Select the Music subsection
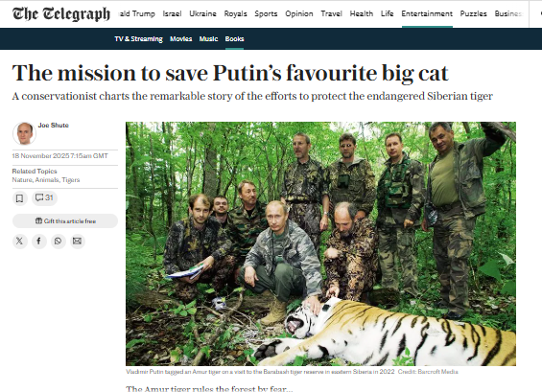The height and width of the screenshot is (392, 542). click(x=208, y=39)
